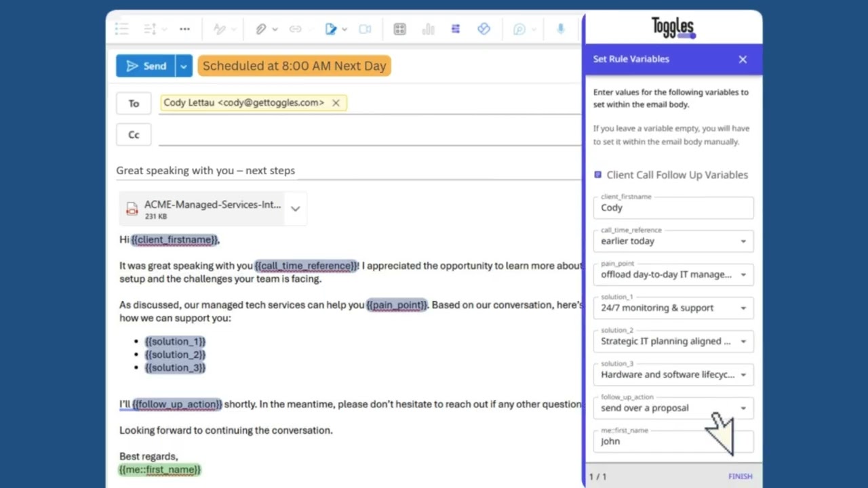868x488 pixels.
Task: Click the Cc address input line
Action: [x=370, y=135]
